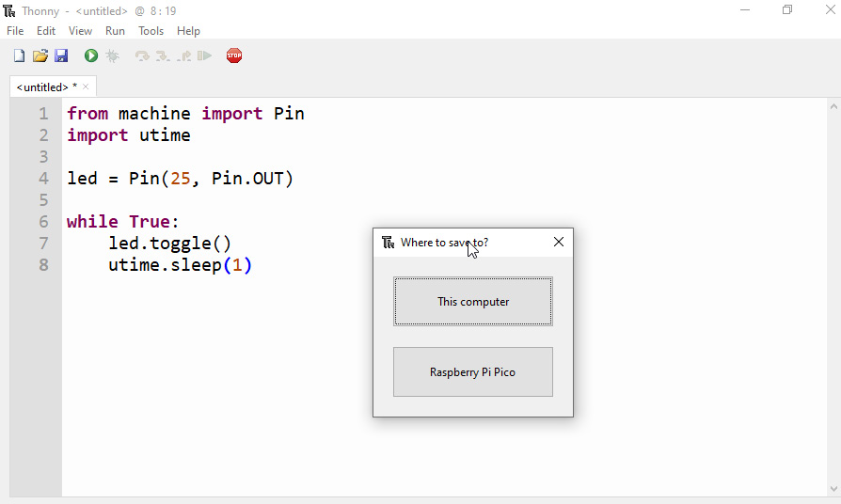Click the Resume debugging icon

pyautogui.click(x=204, y=55)
